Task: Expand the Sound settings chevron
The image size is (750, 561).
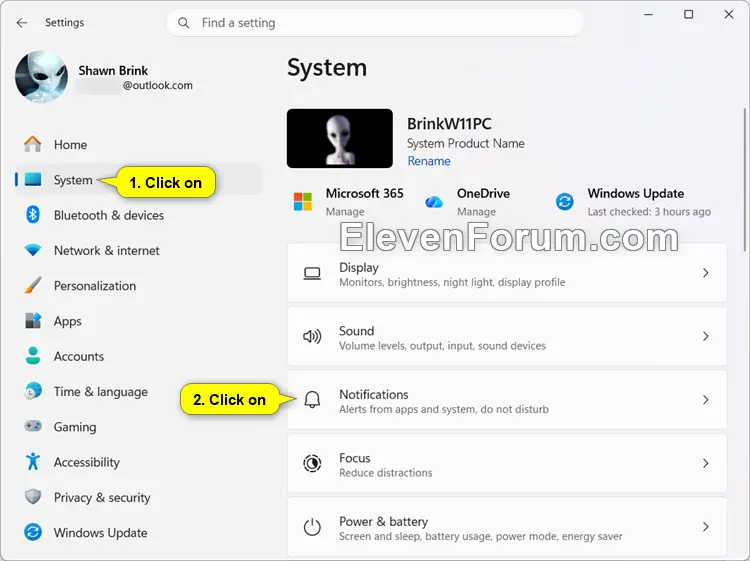Action: (706, 336)
